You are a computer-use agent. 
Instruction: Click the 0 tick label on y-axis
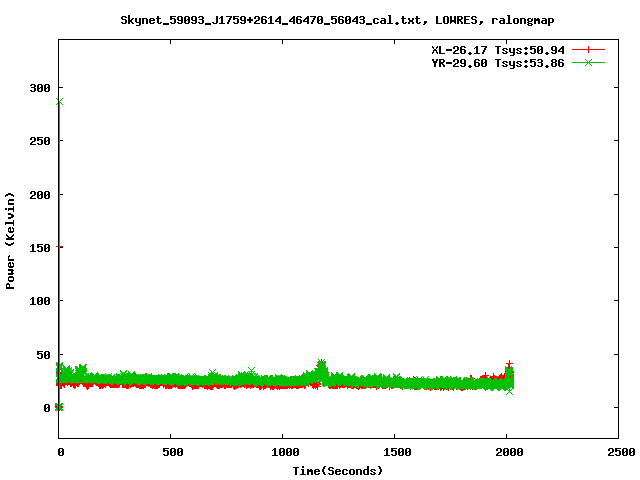pyautogui.click(x=47, y=408)
